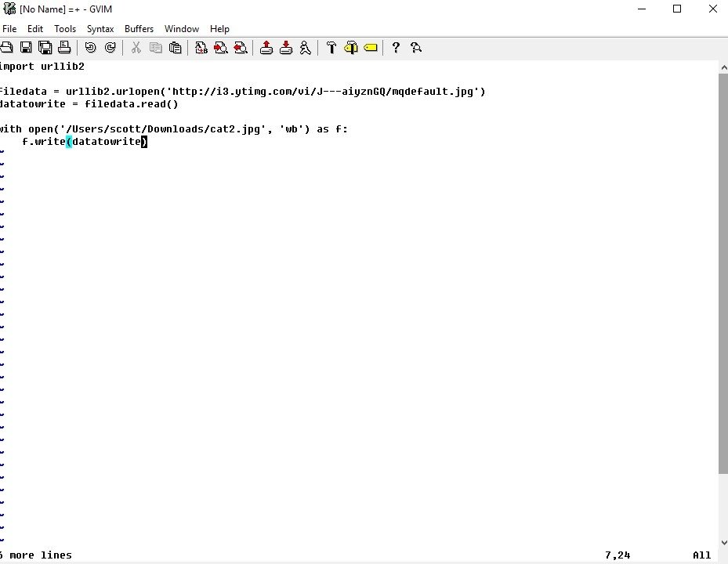Open the Edit menu
The height and width of the screenshot is (564, 728).
coord(35,29)
